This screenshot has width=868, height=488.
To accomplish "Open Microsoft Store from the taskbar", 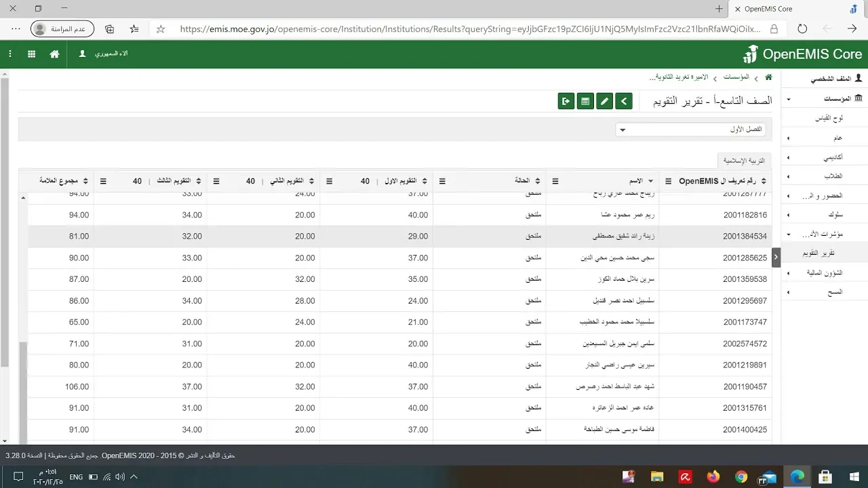I will pos(825,476).
